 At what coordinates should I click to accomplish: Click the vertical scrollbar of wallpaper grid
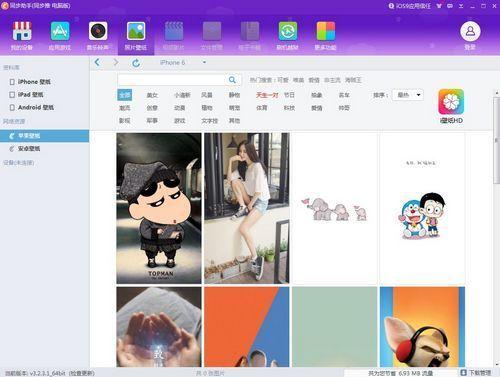tap(496, 140)
